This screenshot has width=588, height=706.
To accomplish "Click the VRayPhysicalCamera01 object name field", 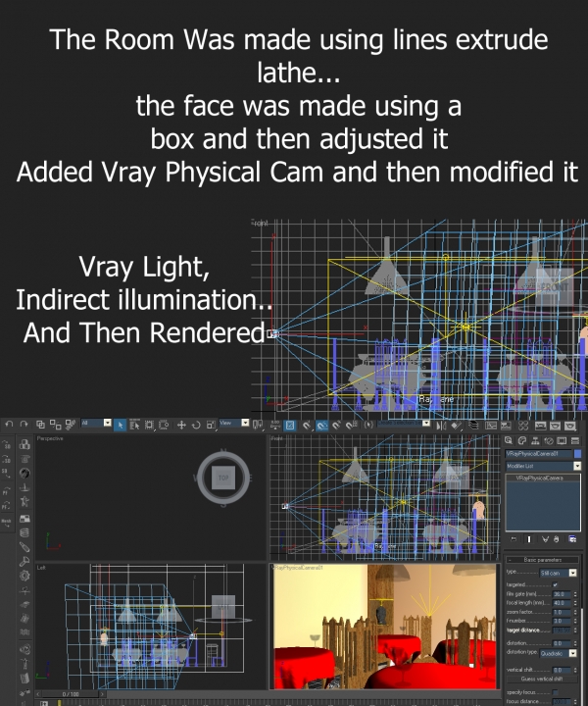I will click(539, 454).
